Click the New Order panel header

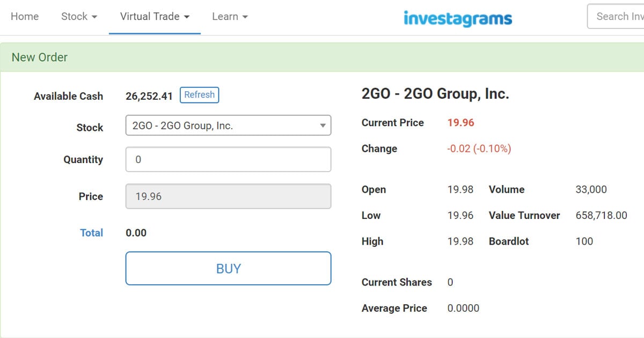click(322, 57)
